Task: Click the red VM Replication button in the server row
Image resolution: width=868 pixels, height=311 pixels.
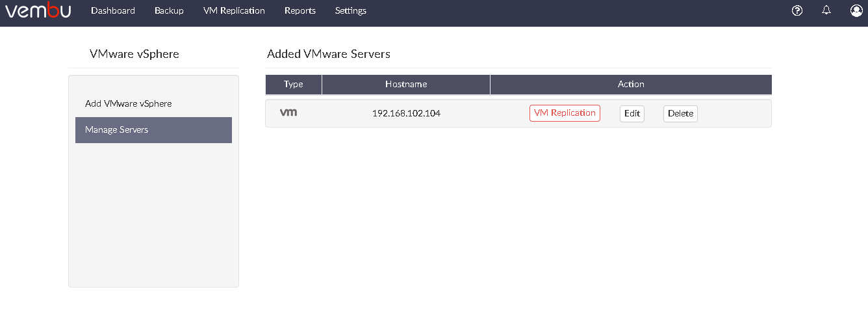Action: (x=565, y=113)
